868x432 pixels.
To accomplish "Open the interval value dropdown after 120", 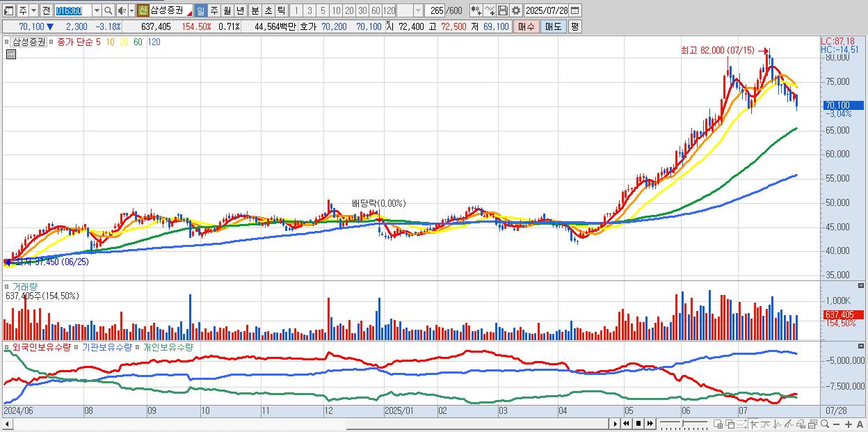I will [418, 10].
